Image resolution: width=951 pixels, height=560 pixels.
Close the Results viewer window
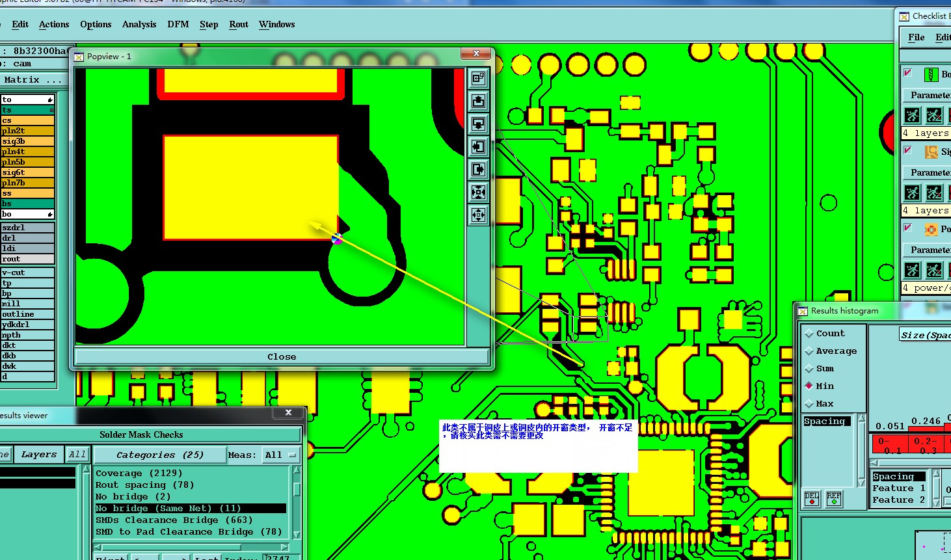coord(288,412)
